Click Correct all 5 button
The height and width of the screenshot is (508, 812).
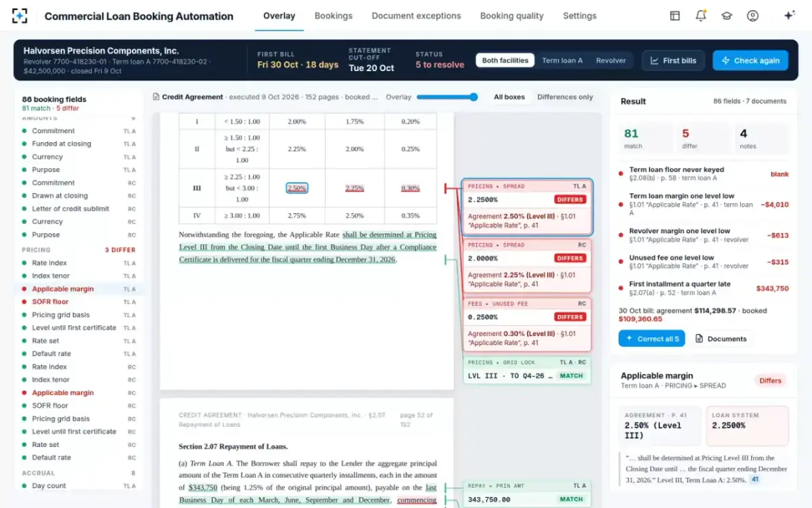coord(652,339)
